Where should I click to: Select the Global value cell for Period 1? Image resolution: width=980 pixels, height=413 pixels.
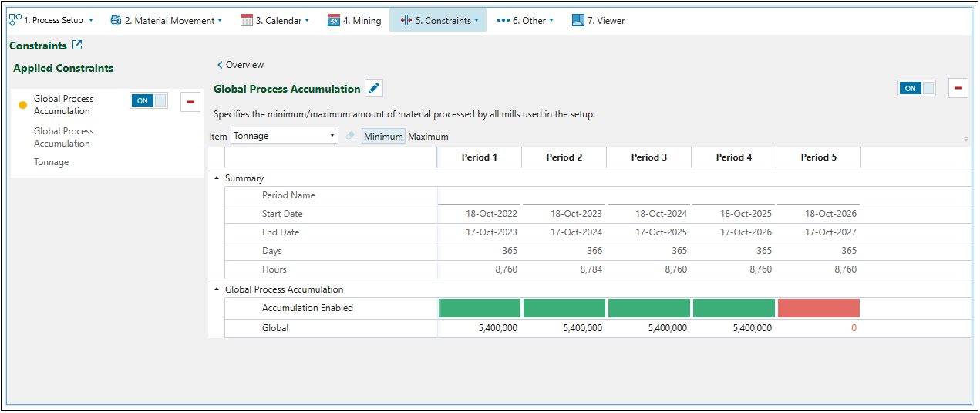coord(479,328)
